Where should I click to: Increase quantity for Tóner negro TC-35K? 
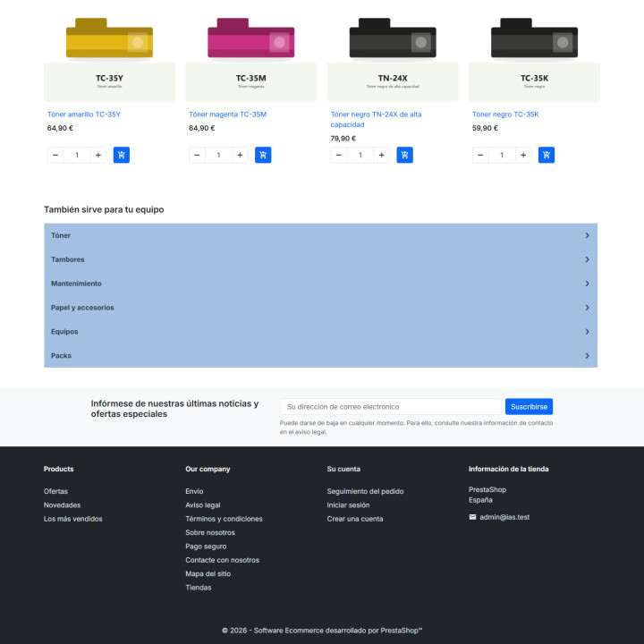[x=523, y=155]
